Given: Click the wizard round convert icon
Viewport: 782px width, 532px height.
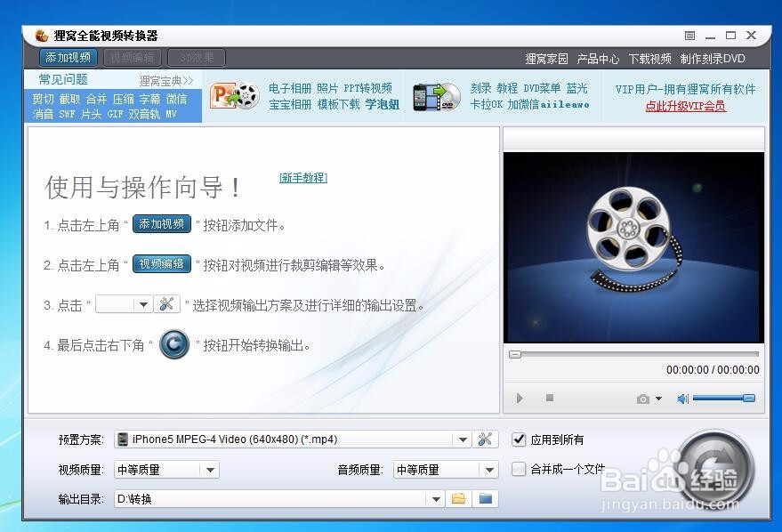Looking at the screenshot, I should (174, 344).
